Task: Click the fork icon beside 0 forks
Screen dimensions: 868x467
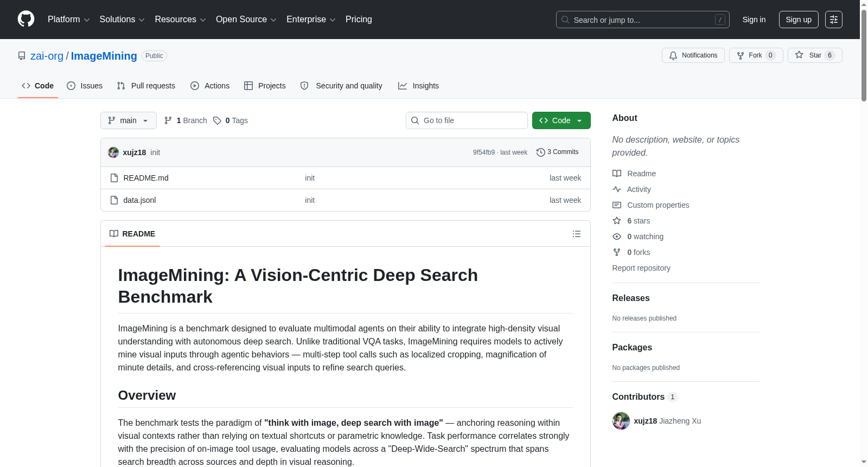Action: [617, 252]
